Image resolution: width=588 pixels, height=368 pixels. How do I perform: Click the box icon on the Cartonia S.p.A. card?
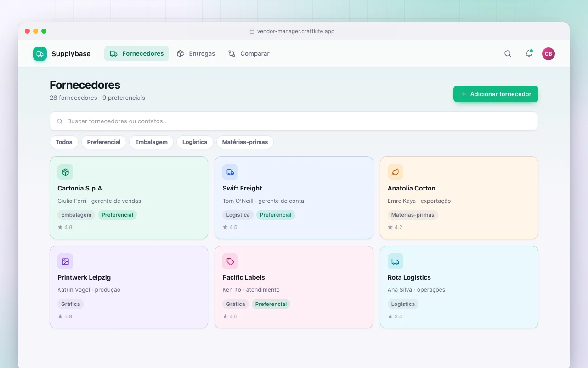65,172
